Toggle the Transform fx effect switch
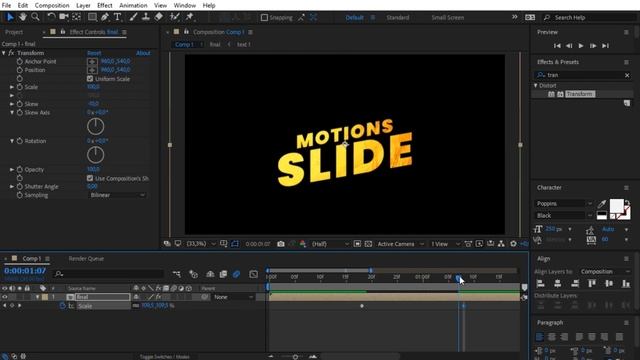The height and width of the screenshot is (360, 640). [11, 53]
